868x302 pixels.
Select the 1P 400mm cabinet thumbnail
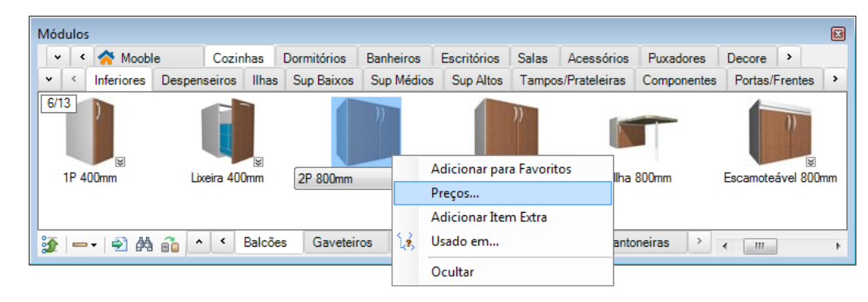tap(88, 131)
